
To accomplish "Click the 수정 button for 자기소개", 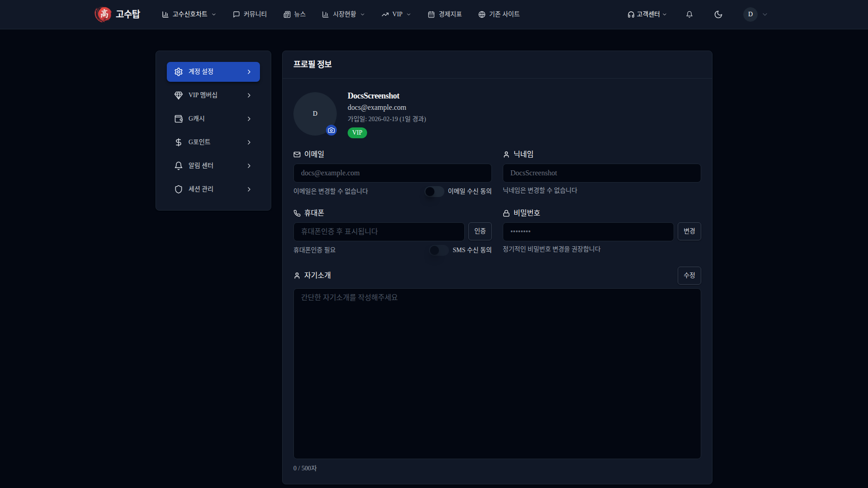I will [x=689, y=276].
